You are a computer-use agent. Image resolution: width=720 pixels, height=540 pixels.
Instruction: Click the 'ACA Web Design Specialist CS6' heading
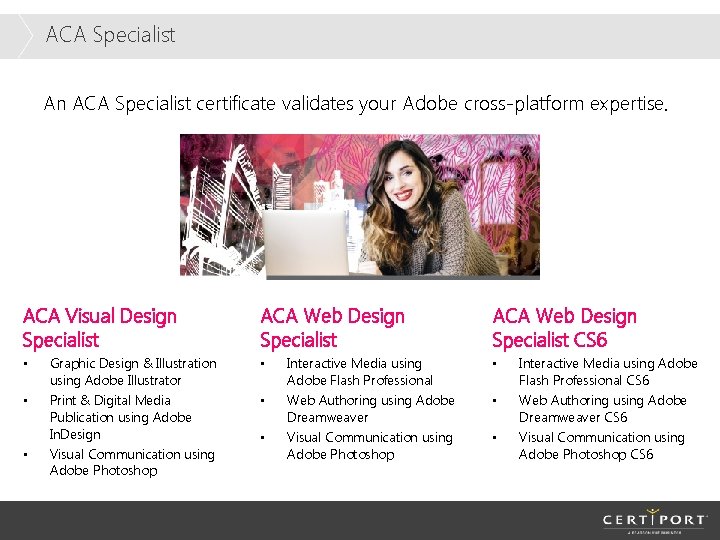tap(564, 328)
